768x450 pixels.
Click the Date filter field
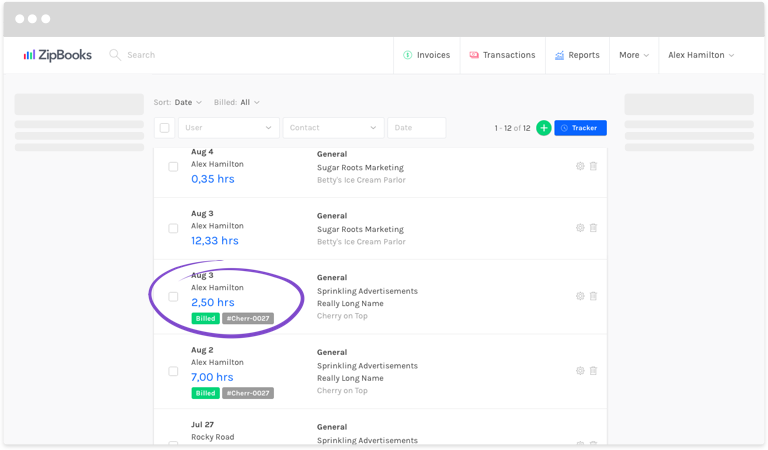[417, 128]
